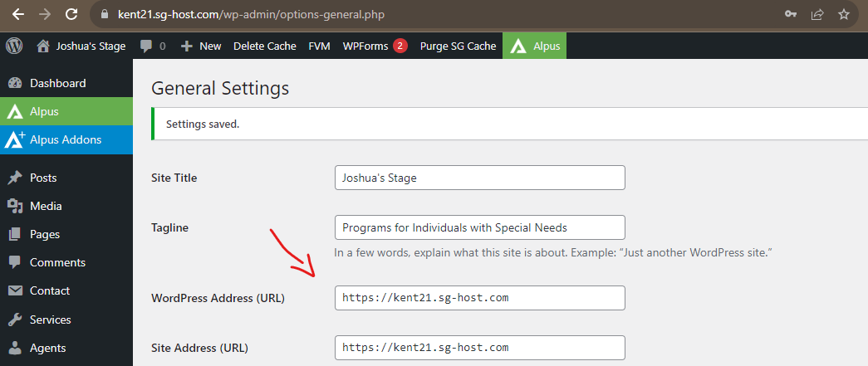Click the share page icon
868x366 pixels.
point(817,14)
